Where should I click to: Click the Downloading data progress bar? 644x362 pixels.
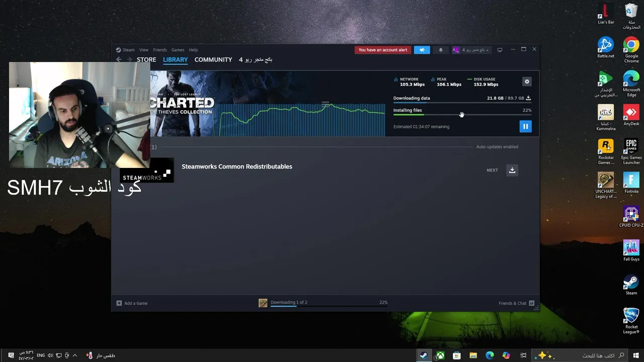[462, 103]
